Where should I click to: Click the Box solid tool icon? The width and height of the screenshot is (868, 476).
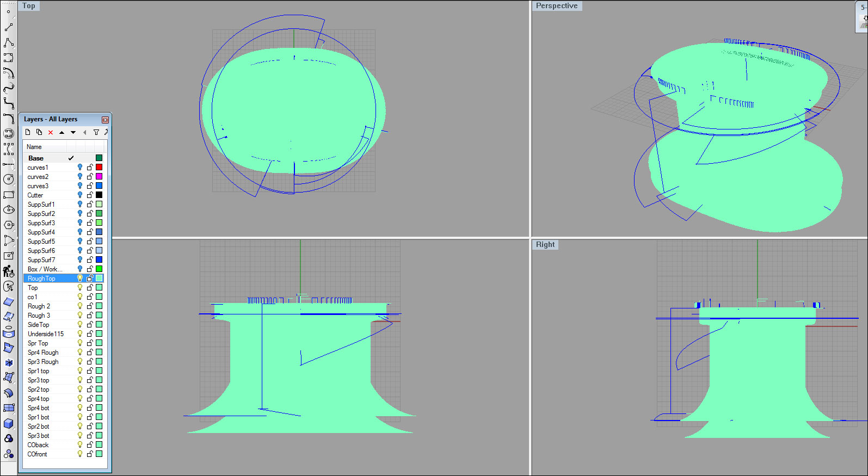(x=9, y=423)
